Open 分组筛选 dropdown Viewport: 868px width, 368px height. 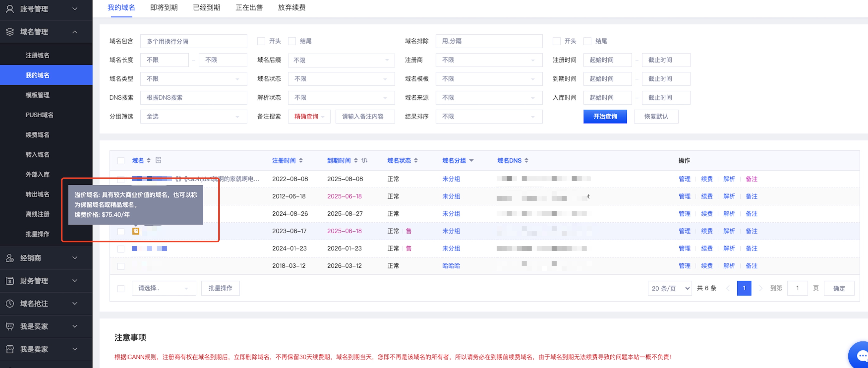coord(193,116)
